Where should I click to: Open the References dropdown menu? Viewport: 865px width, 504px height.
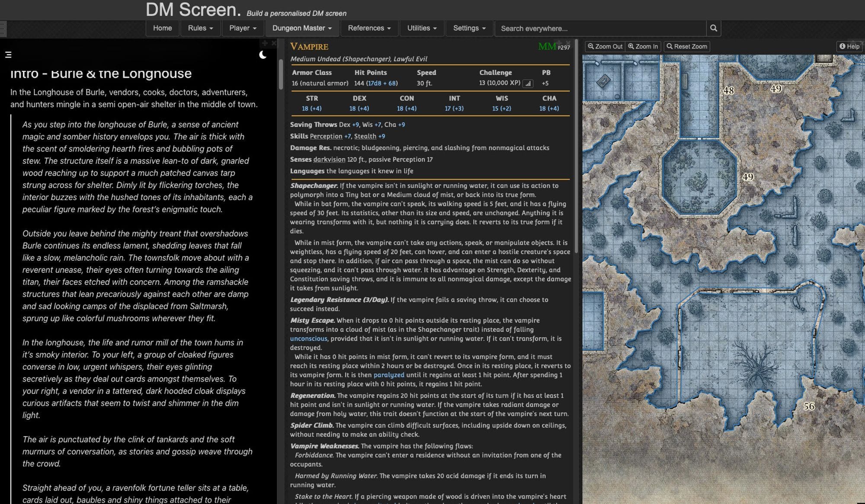369,28
